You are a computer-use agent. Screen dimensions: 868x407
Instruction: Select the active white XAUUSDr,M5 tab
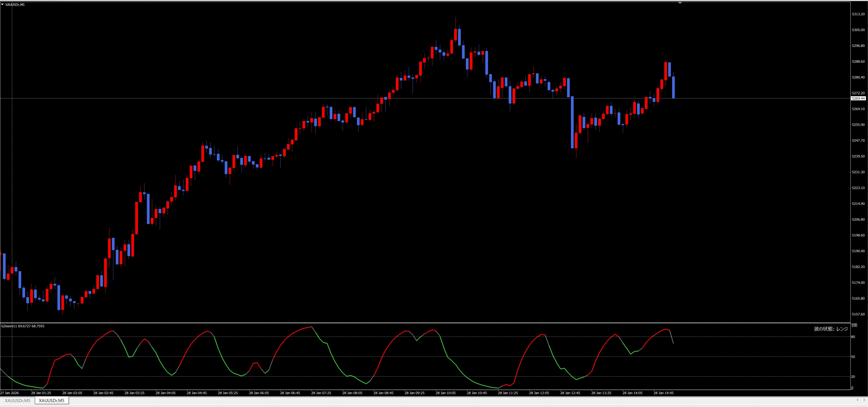coord(52,401)
